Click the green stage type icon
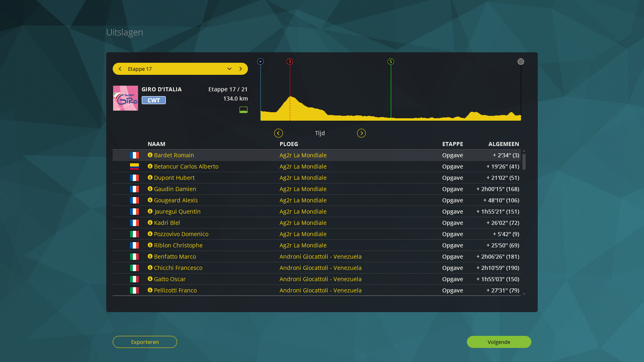 coord(244,110)
